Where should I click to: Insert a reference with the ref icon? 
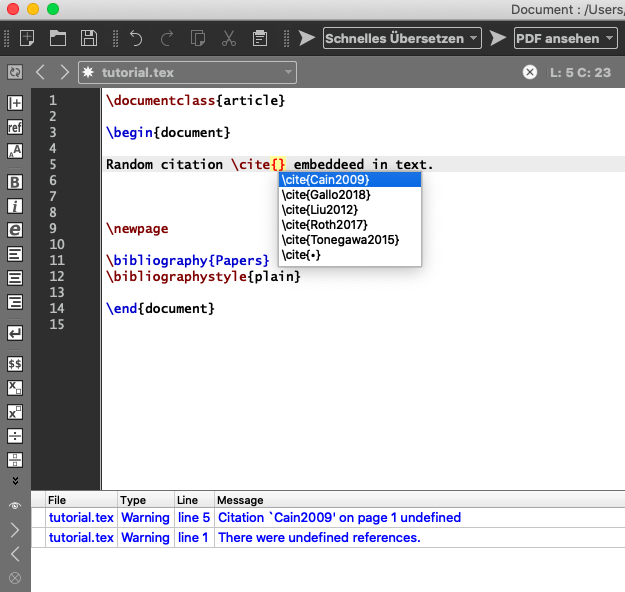(15, 127)
